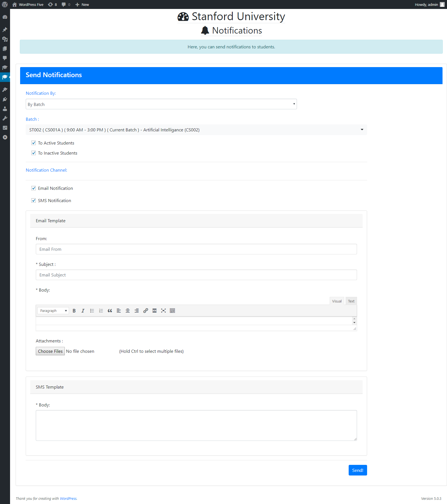Open the WordPress logo menu

(x=5, y=4)
